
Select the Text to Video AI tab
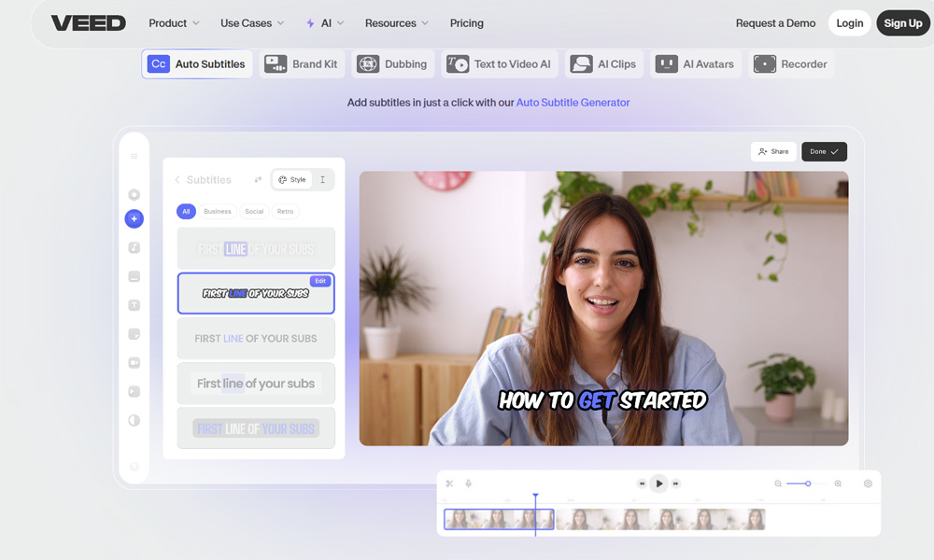tap(499, 63)
